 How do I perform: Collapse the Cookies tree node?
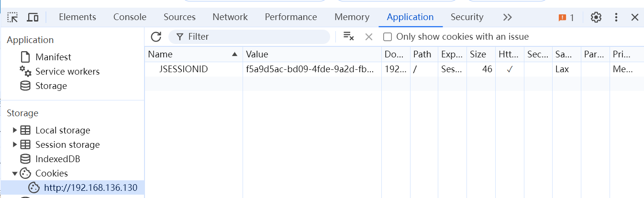point(15,173)
